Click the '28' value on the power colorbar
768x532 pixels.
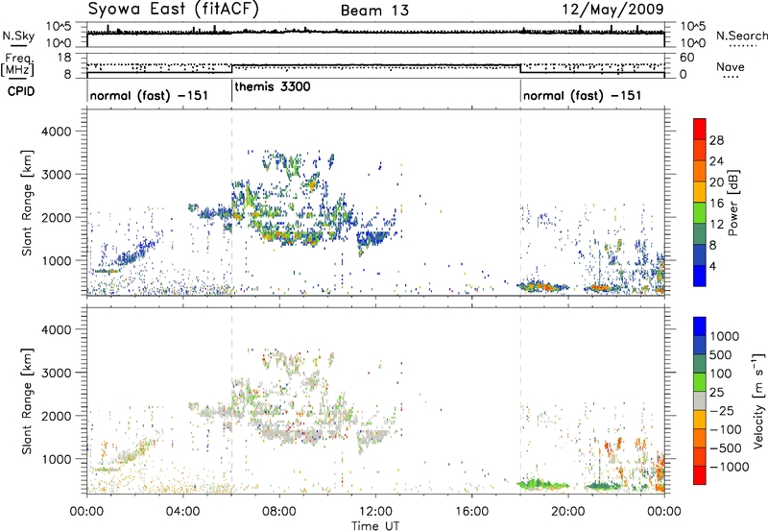[716, 140]
